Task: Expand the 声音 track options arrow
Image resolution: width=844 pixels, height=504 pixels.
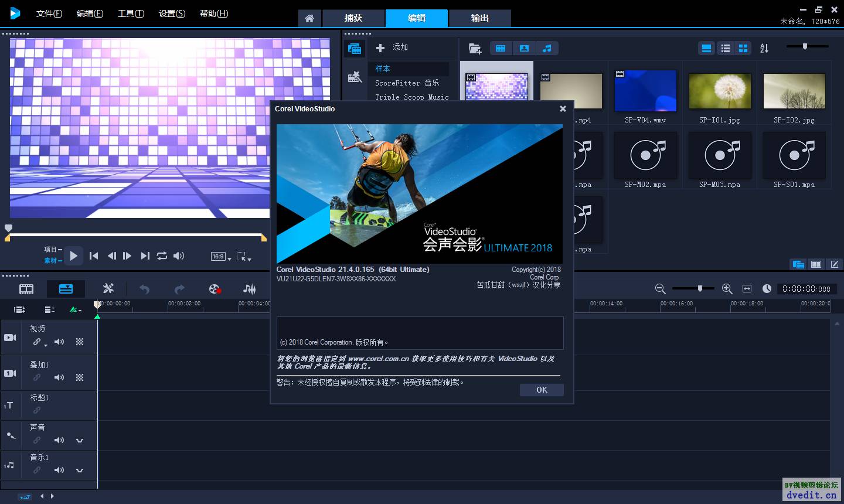Action: (80, 440)
